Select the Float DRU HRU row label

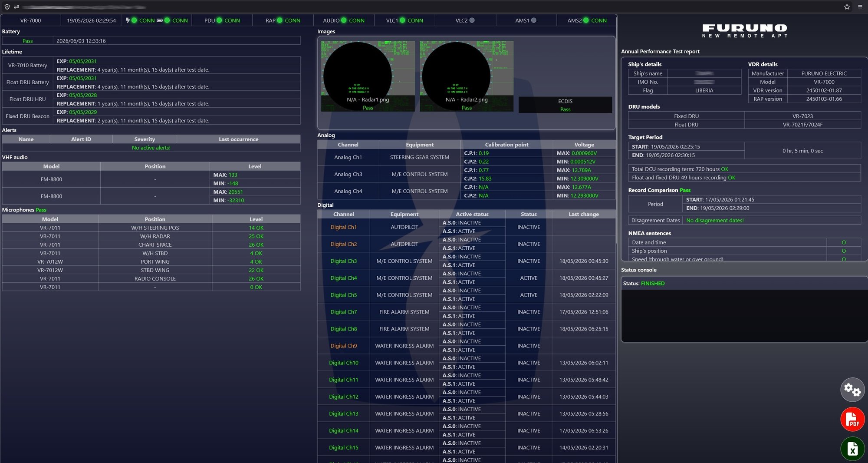point(27,99)
